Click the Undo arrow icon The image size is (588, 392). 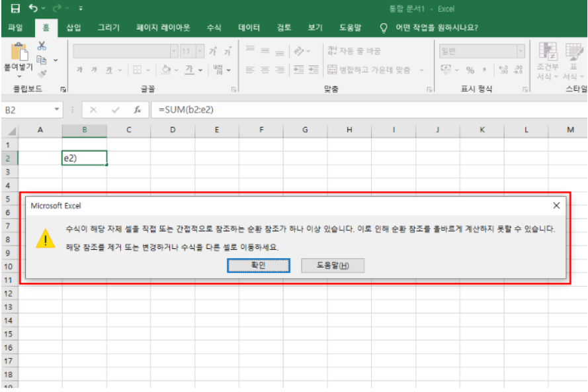coord(34,9)
